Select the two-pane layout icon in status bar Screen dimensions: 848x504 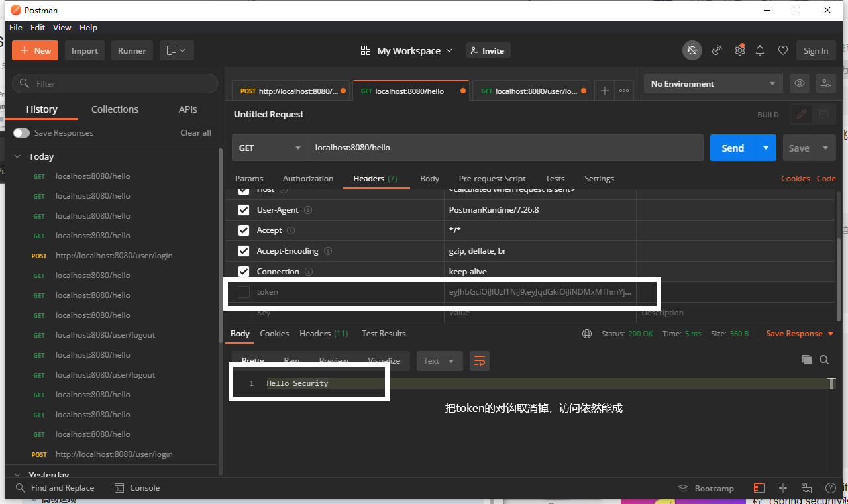pos(783,488)
